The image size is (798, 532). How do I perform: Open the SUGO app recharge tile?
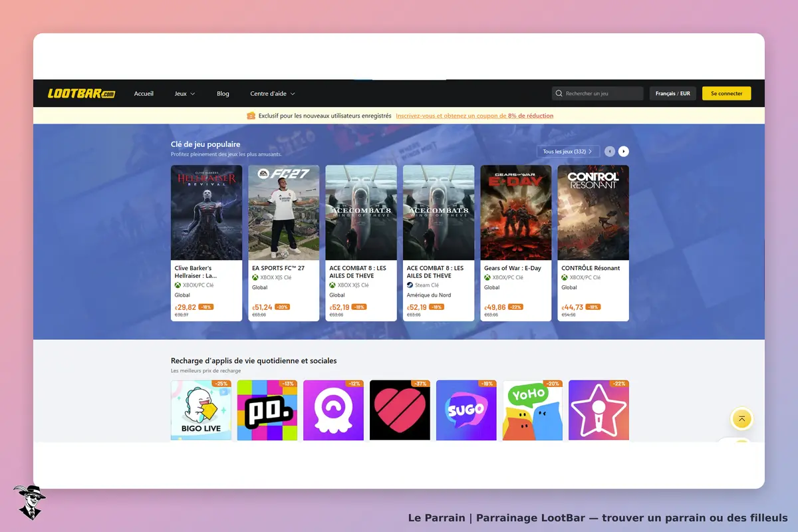point(466,410)
